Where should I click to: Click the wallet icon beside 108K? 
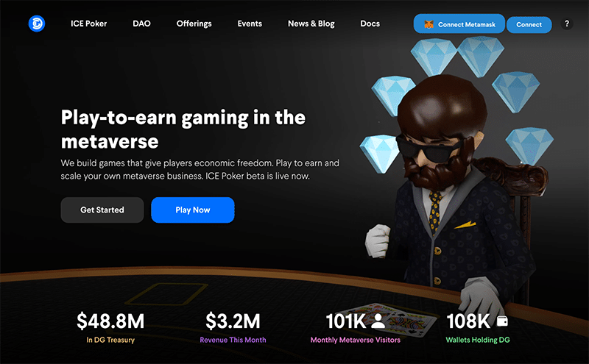pos(502,321)
